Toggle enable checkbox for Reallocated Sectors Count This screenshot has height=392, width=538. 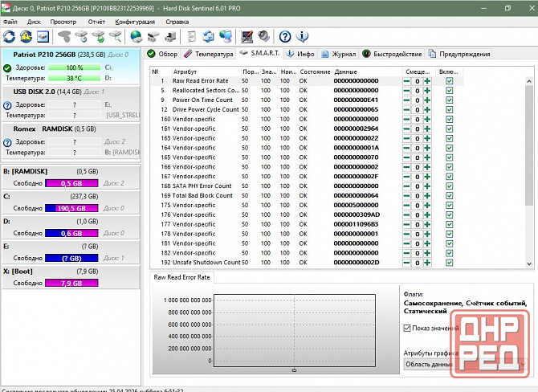pos(450,91)
